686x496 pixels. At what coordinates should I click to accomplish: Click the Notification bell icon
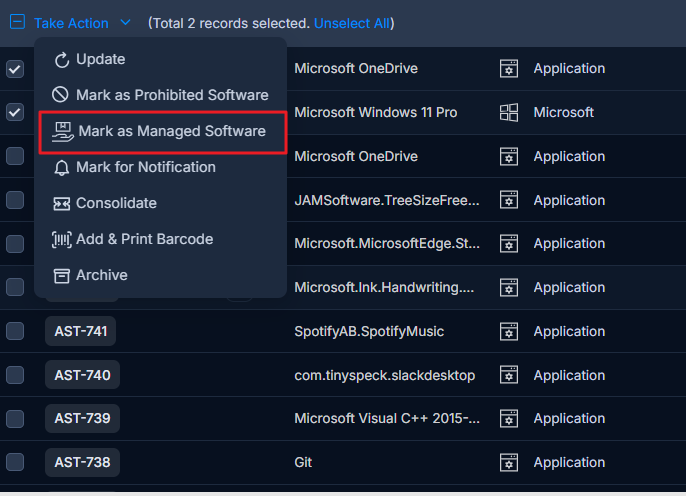[x=61, y=168]
